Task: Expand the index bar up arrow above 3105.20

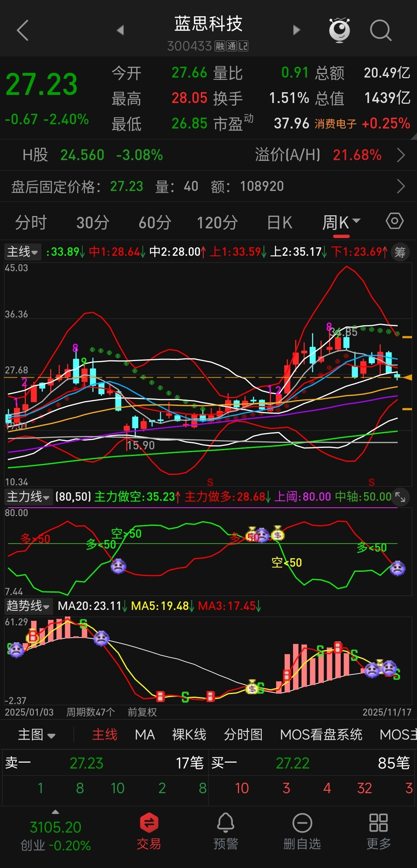Action: [56, 812]
